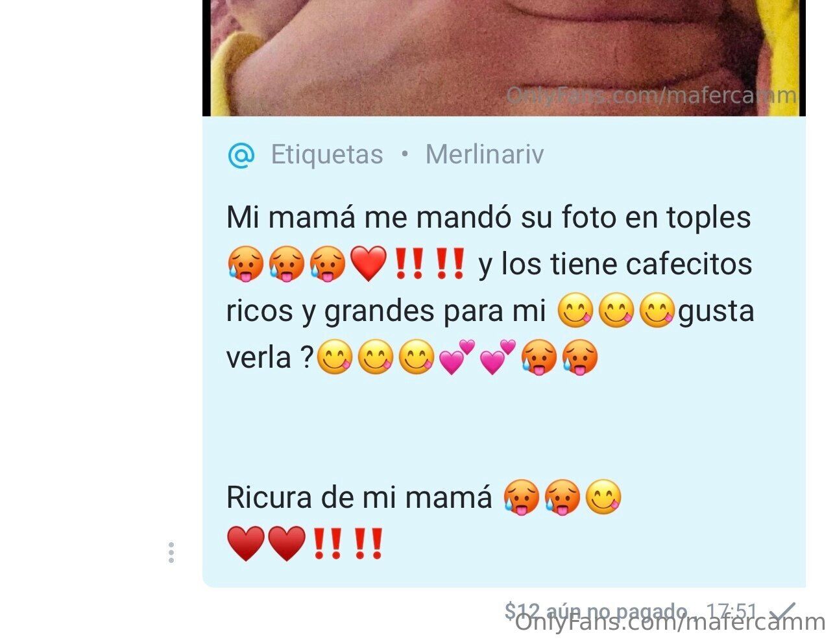This screenshot has width=835, height=644.
Task: Click the OnlyFans.com watermark on the photo
Action: point(651,96)
